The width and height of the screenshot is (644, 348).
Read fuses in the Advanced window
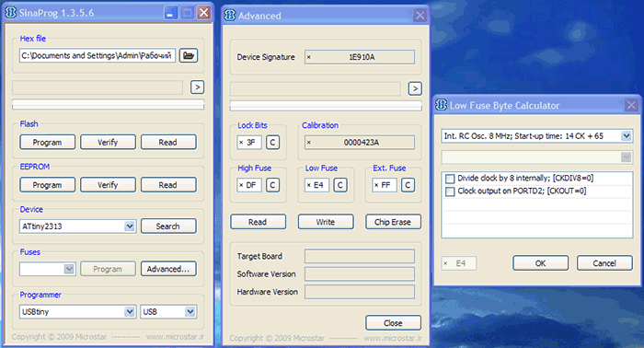click(258, 222)
